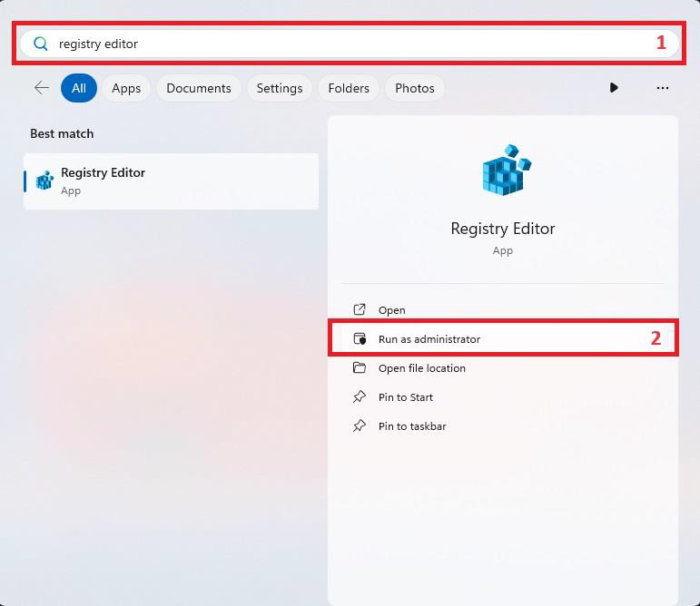
Task: Filter results by Photos
Action: (x=415, y=88)
